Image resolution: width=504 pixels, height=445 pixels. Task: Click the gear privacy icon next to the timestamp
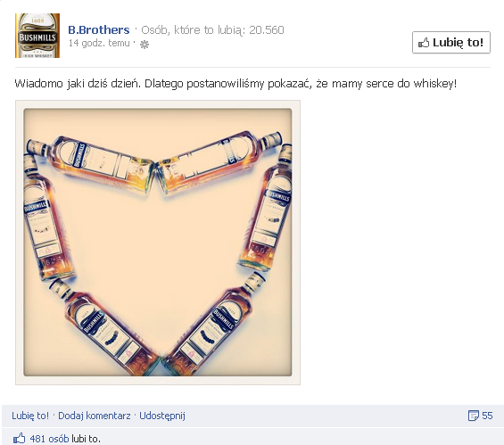click(x=145, y=45)
